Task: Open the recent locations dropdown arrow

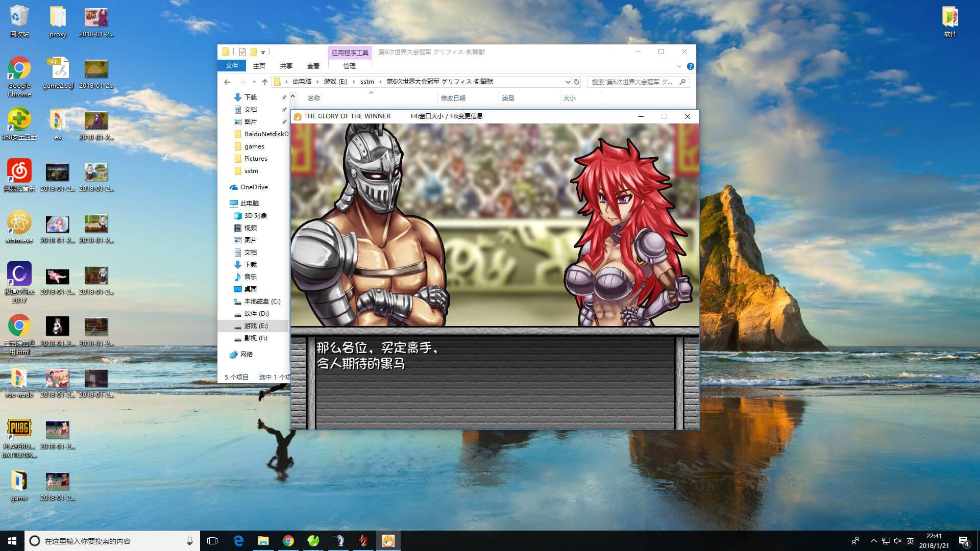Action: tap(254, 82)
